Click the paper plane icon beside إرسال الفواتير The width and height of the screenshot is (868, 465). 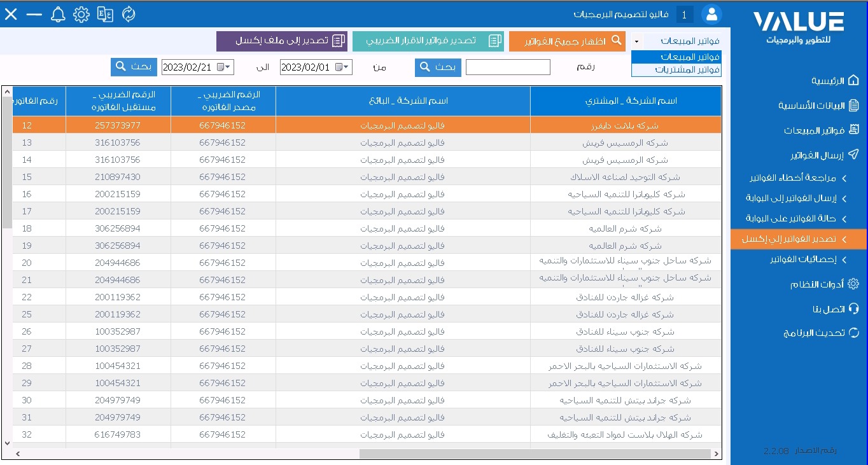click(853, 155)
